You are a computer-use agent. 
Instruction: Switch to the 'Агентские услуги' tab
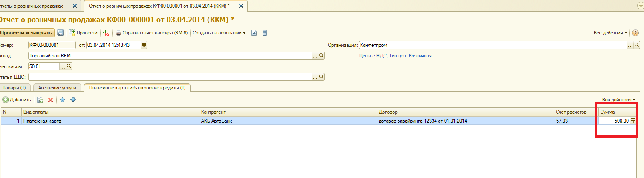[57, 88]
